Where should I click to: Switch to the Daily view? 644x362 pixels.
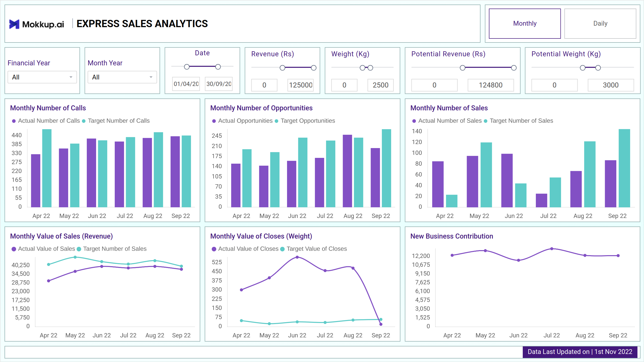[x=600, y=24]
